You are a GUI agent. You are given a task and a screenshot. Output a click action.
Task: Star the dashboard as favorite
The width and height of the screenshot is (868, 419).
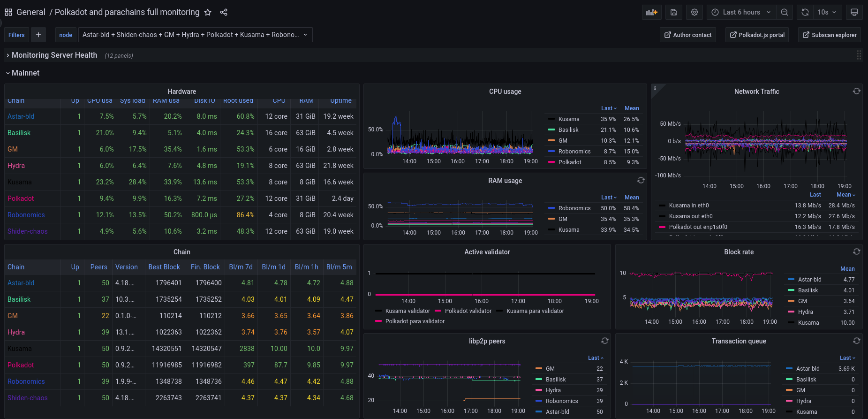[208, 12]
